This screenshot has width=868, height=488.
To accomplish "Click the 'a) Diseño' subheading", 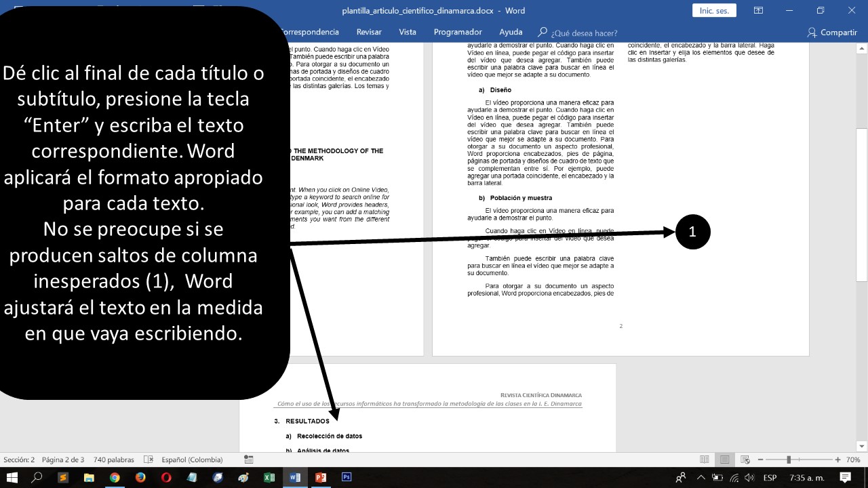I will [495, 89].
